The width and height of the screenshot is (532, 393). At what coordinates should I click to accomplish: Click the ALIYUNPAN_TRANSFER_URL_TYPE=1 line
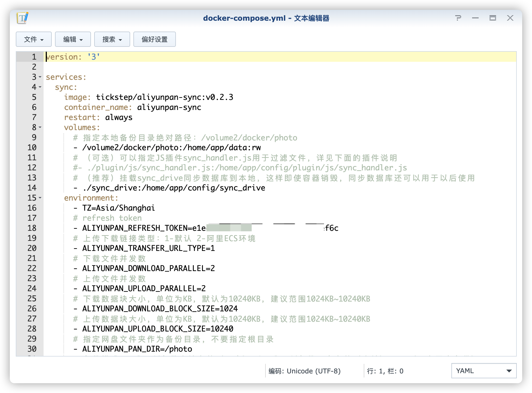pos(144,248)
